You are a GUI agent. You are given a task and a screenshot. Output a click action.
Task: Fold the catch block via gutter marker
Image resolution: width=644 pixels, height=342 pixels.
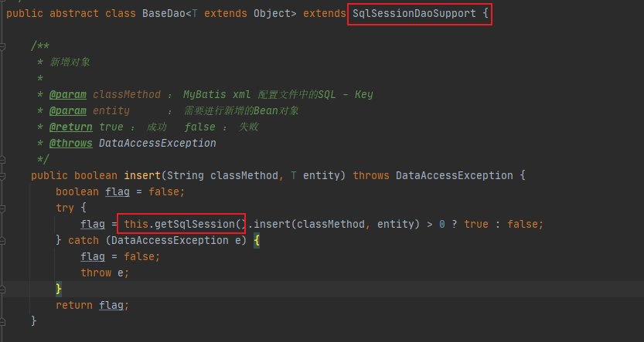point(2,241)
